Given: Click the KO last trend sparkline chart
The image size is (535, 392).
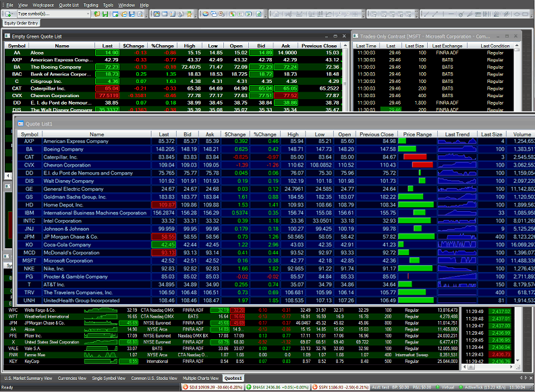Looking at the screenshot, I should [457, 245].
